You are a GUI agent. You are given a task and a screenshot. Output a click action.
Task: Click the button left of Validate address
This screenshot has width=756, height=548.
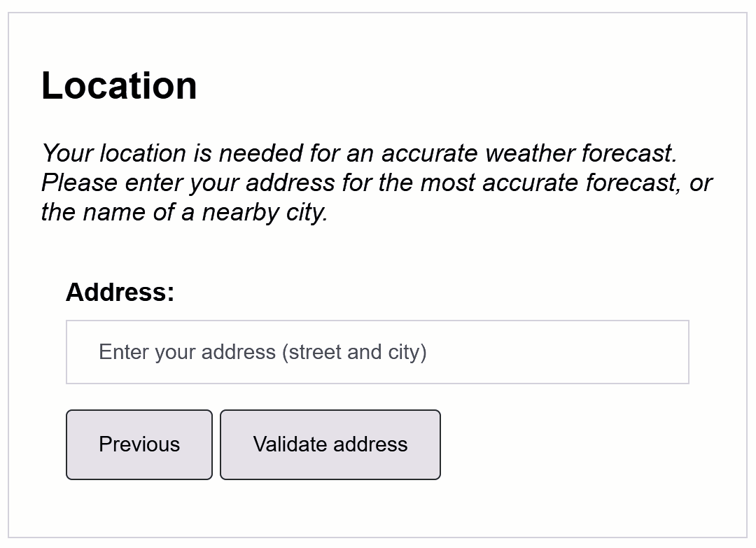tap(139, 444)
